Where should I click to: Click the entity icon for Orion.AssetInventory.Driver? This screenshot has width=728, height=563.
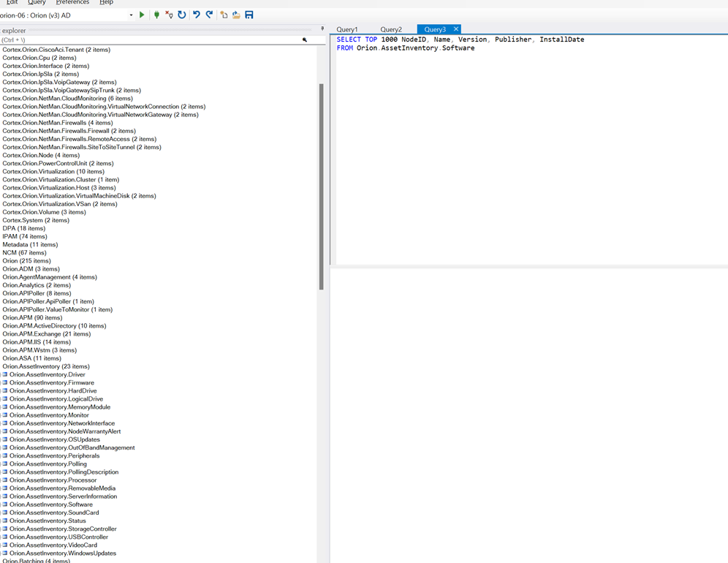[4, 374]
